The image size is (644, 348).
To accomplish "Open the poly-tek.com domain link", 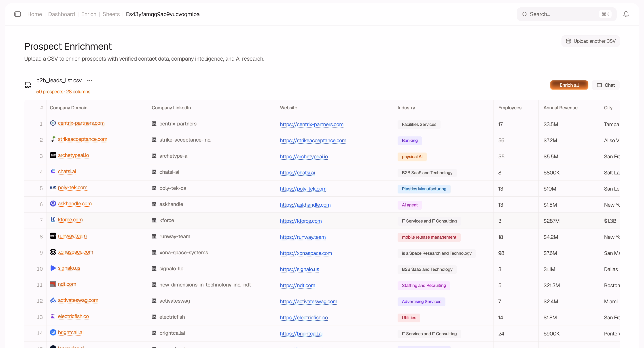I will pyautogui.click(x=73, y=187).
